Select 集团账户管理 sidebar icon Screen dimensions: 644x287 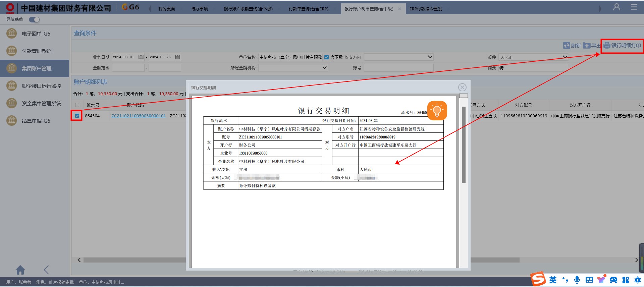(12, 68)
